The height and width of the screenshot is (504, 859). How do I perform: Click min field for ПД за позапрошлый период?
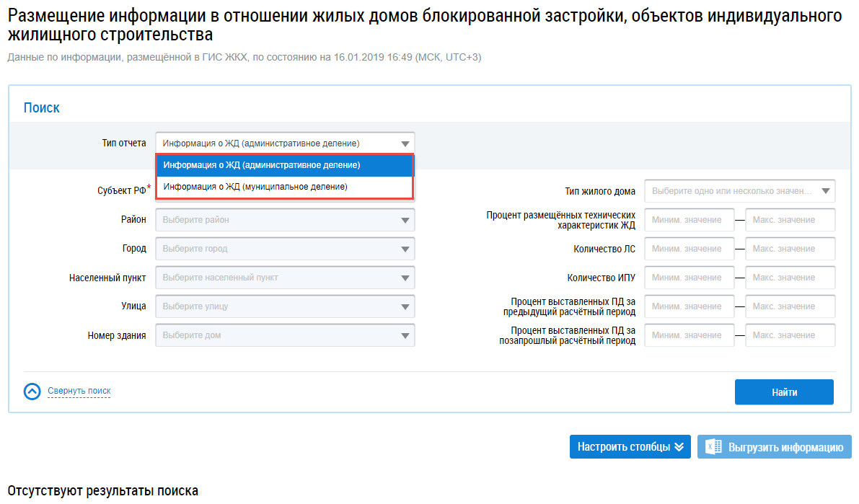(x=689, y=335)
